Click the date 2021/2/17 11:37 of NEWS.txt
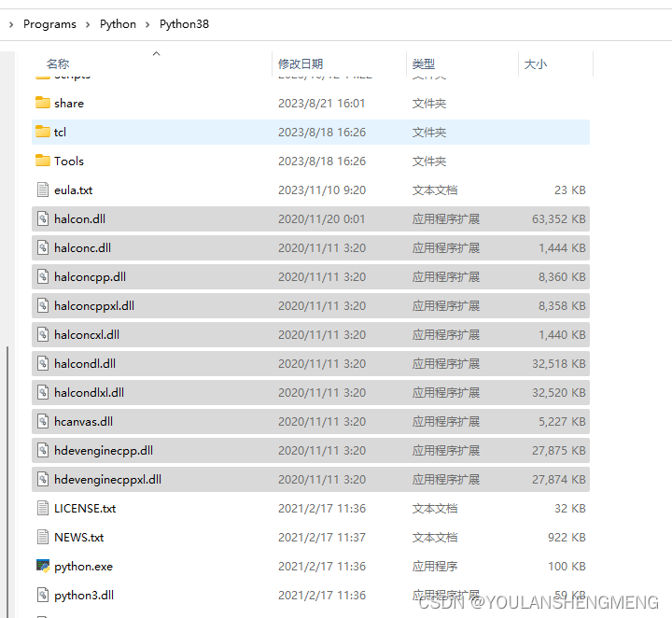Image resolution: width=672 pixels, height=618 pixels. pos(322,538)
